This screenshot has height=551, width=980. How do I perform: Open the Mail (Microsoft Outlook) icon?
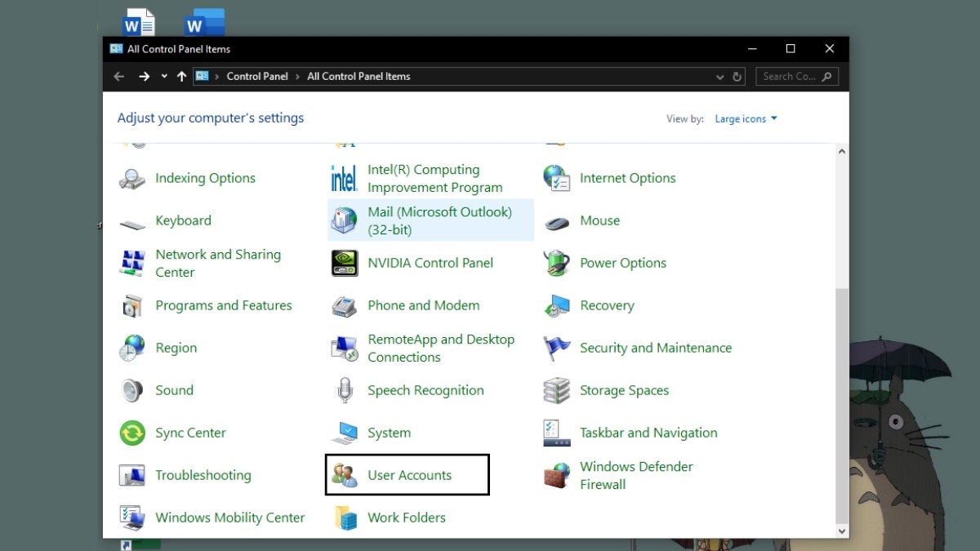point(345,221)
